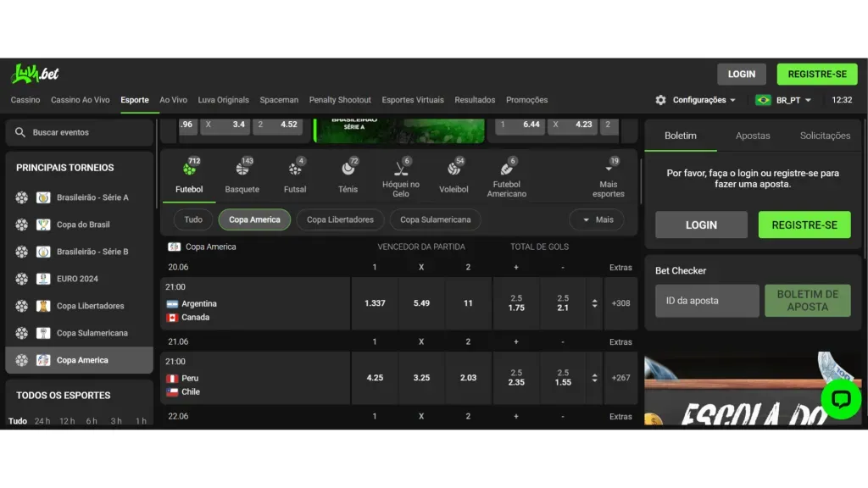Select the Futebol Americano icon
868x488 pixels.
[506, 176]
